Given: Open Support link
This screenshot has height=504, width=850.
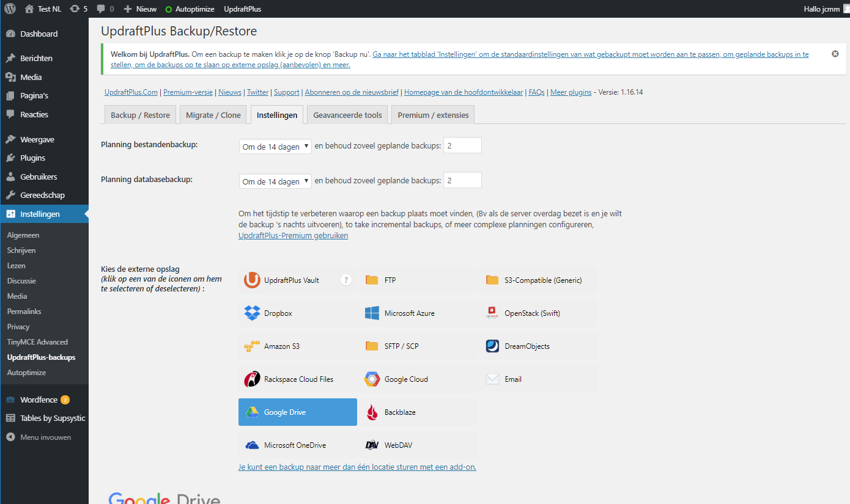Looking at the screenshot, I should tap(287, 92).
